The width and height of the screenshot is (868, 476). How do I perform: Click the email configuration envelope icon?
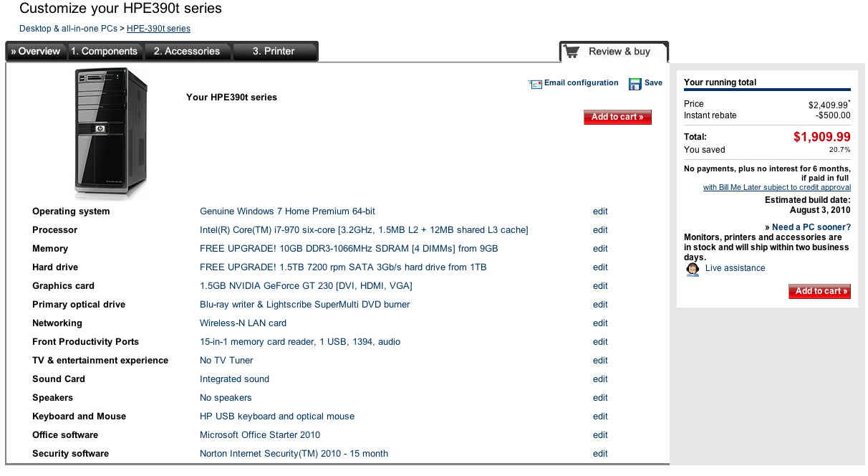tap(535, 84)
